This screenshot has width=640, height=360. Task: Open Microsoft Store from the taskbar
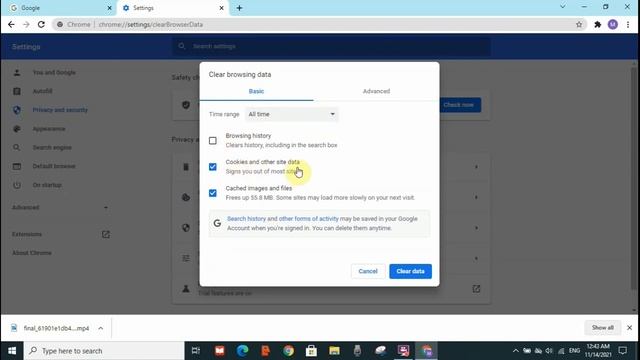pos(311,351)
